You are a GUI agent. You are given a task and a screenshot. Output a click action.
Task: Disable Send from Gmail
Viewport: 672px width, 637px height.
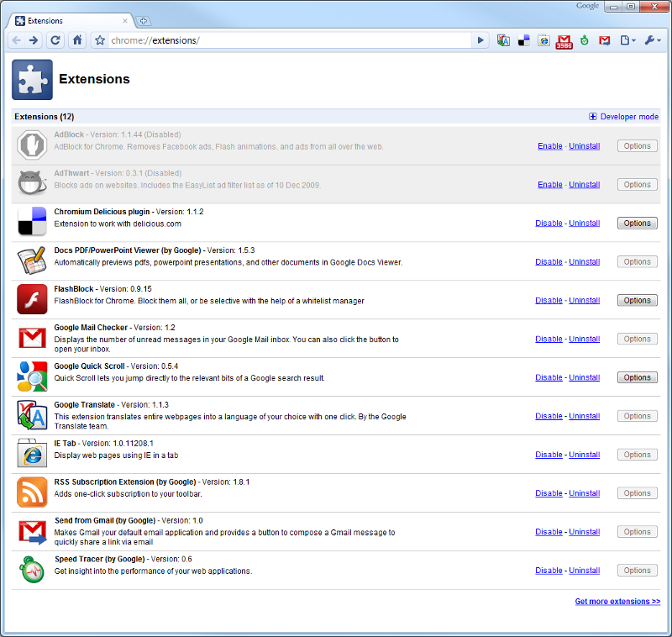pyautogui.click(x=549, y=532)
